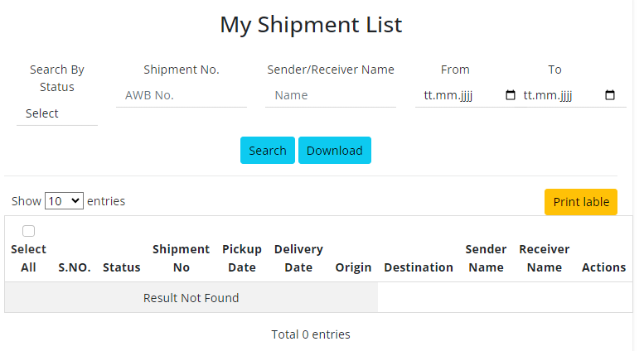Tick the Select All checkbox
This screenshot has width=644, height=351.
[x=28, y=231]
